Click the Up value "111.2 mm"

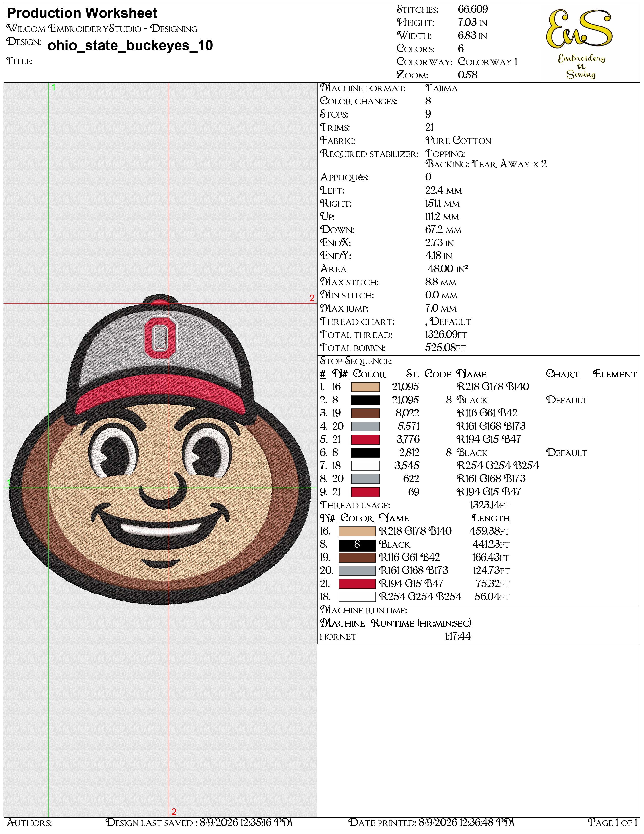(x=442, y=217)
